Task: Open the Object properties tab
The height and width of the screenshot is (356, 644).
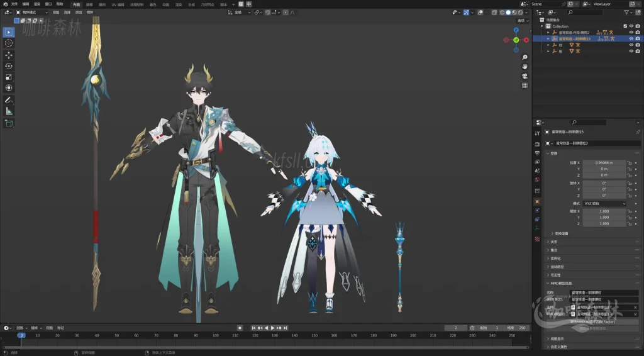Action: click(x=537, y=202)
